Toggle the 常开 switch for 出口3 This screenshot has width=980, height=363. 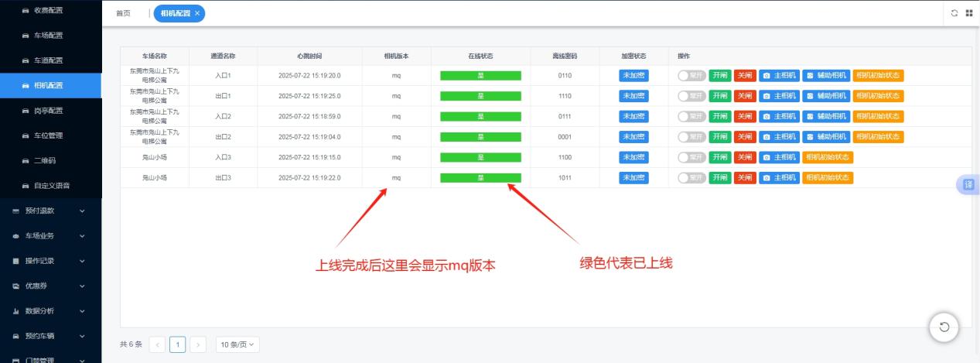coord(691,177)
